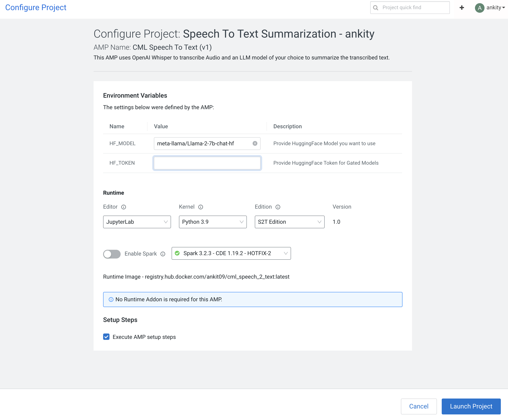Toggle the Enable Spark switch
Image resolution: width=508 pixels, height=420 pixels.
point(112,254)
